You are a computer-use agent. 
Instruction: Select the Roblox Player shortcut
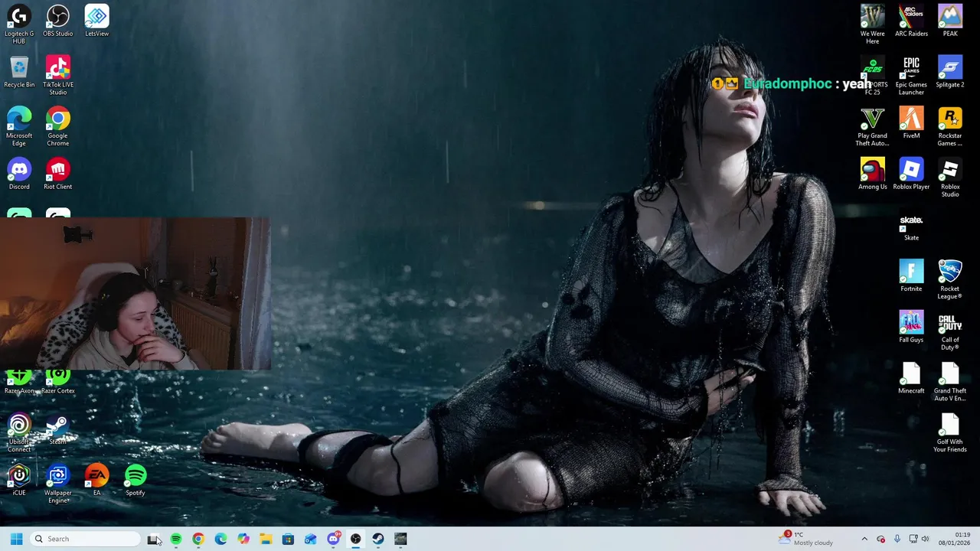tap(911, 174)
